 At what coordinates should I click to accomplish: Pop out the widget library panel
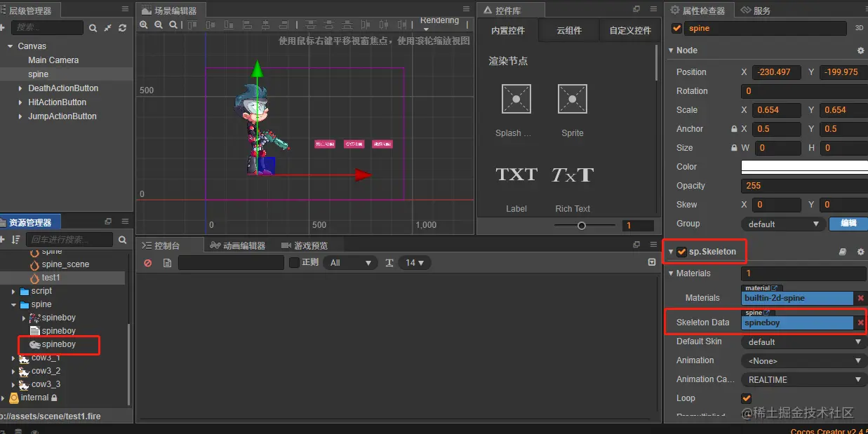pyautogui.click(x=636, y=9)
